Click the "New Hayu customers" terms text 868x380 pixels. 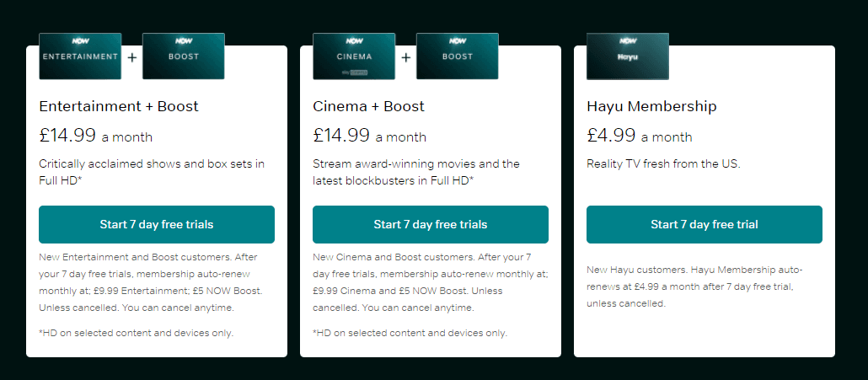pyautogui.click(x=694, y=286)
